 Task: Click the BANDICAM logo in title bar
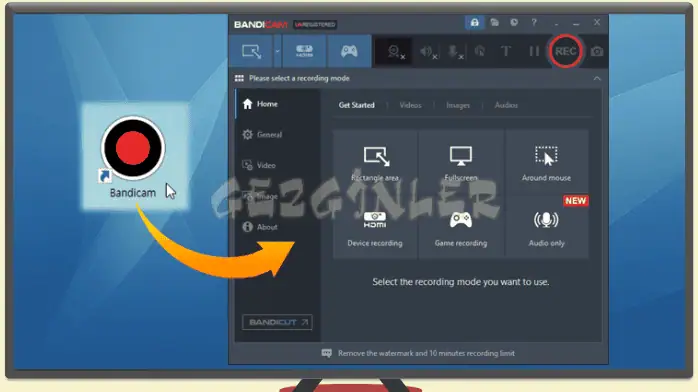(x=261, y=24)
